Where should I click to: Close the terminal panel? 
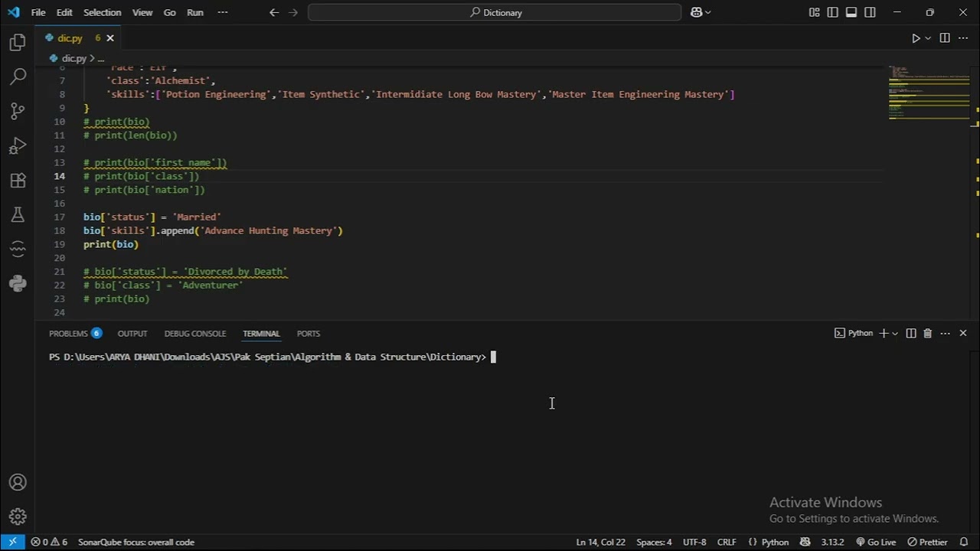(963, 334)
